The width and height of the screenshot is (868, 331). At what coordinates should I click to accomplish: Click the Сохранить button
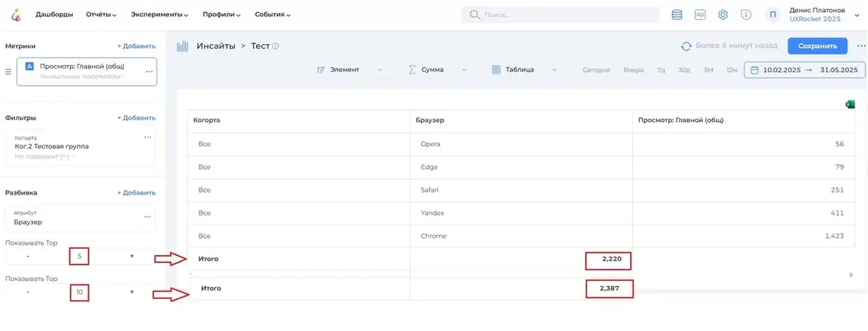click(817, 46)
